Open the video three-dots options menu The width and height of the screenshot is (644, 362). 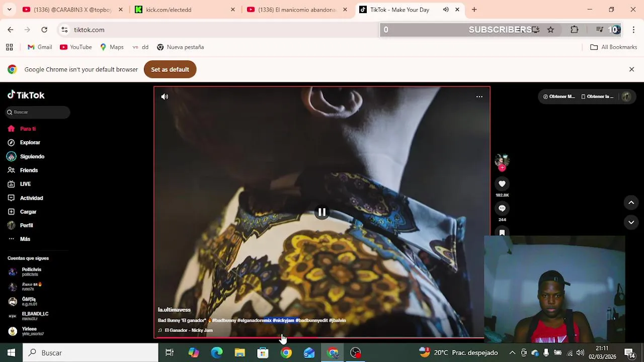tap(479, 97)
